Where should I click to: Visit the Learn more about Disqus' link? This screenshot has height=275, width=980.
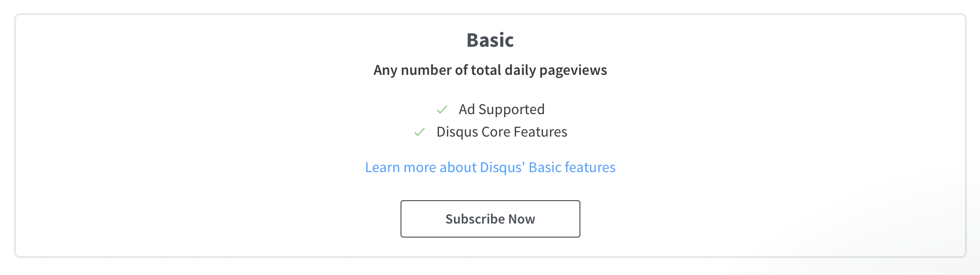pyautogui.click(x=490, y=167)
